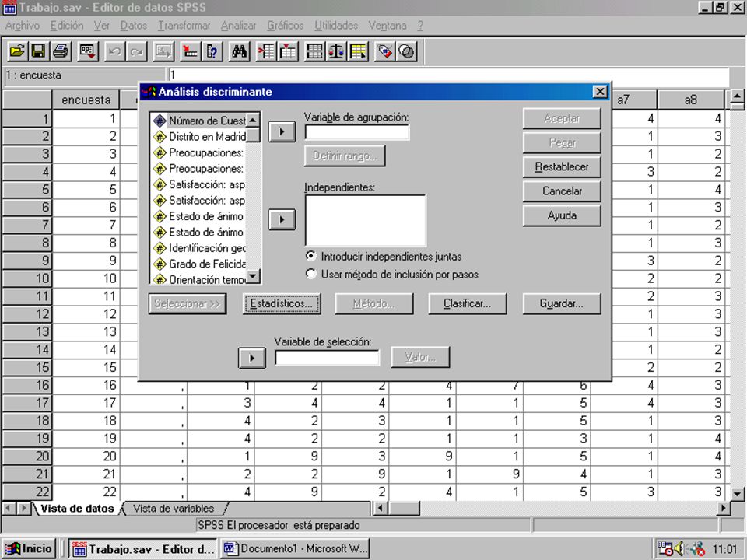Switch to Documento1 - Microsoft Word taskbar item
This screenshot has width=747, height=560.
pos(295,548)
